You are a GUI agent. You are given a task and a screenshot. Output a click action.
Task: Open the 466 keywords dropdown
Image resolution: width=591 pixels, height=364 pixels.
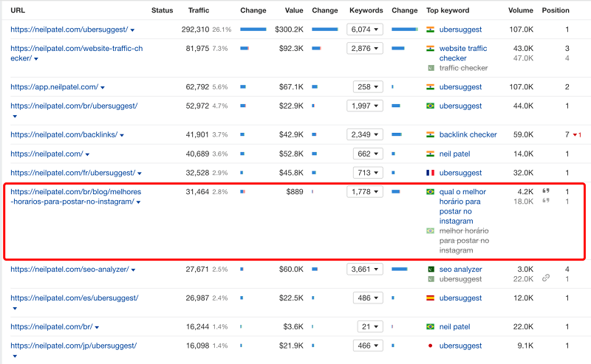tap(368, 346)
